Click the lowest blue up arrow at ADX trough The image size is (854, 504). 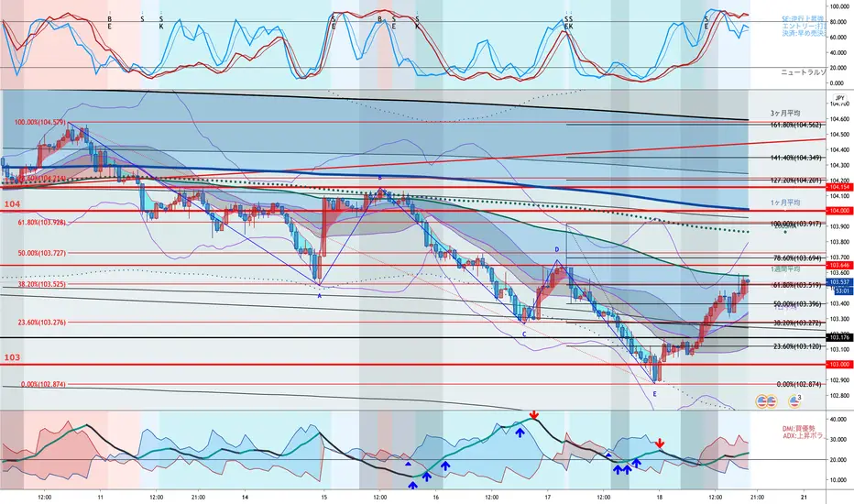pyautogui.click(x=413, y=486)
